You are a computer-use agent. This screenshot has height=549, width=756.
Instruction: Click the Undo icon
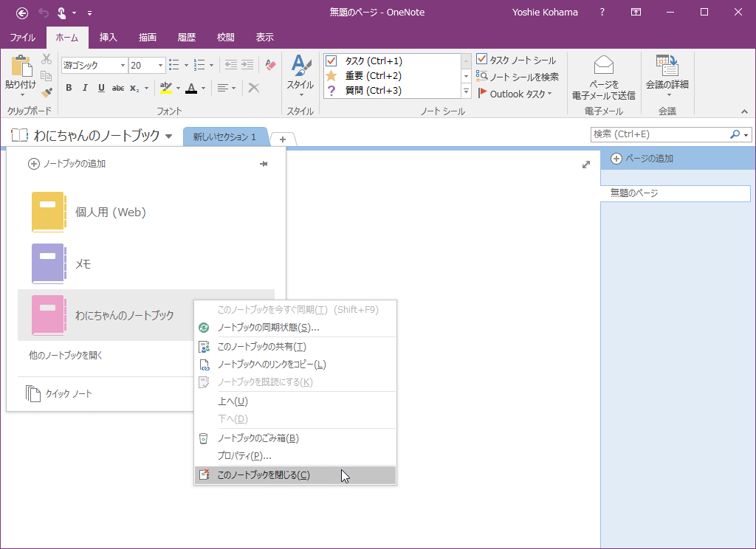tap(44, 13)
